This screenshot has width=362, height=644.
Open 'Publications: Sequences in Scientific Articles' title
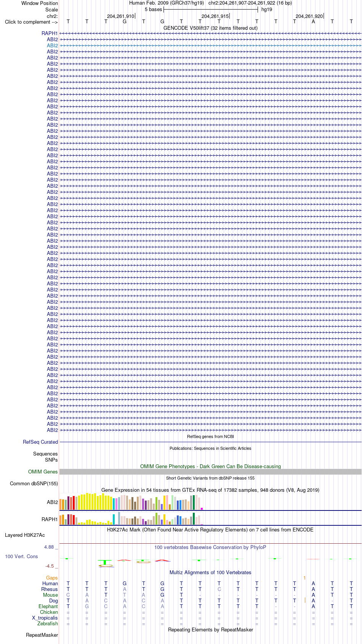pyautogui.click(x=210, y=448)
